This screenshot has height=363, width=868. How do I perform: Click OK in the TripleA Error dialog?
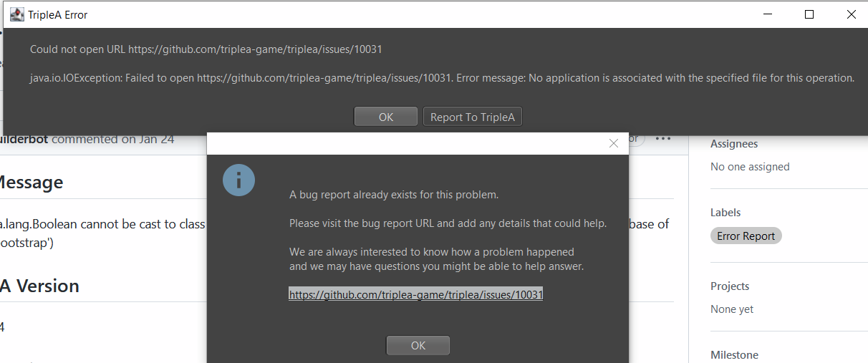(386, 117)
